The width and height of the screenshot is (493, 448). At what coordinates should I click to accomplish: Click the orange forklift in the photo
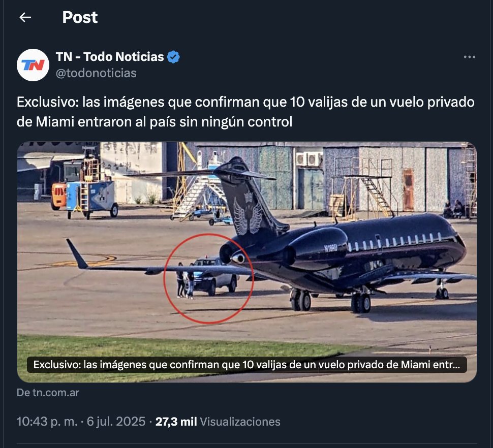(x=59, y=196)
